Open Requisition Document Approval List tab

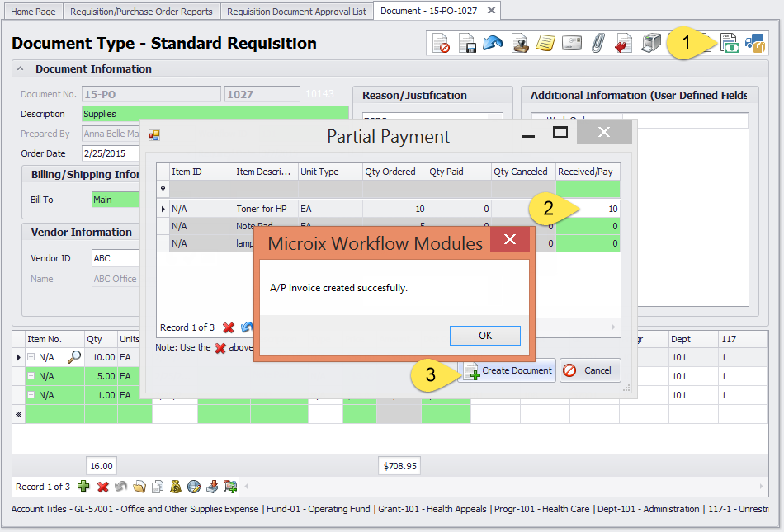tap(296, 11)
